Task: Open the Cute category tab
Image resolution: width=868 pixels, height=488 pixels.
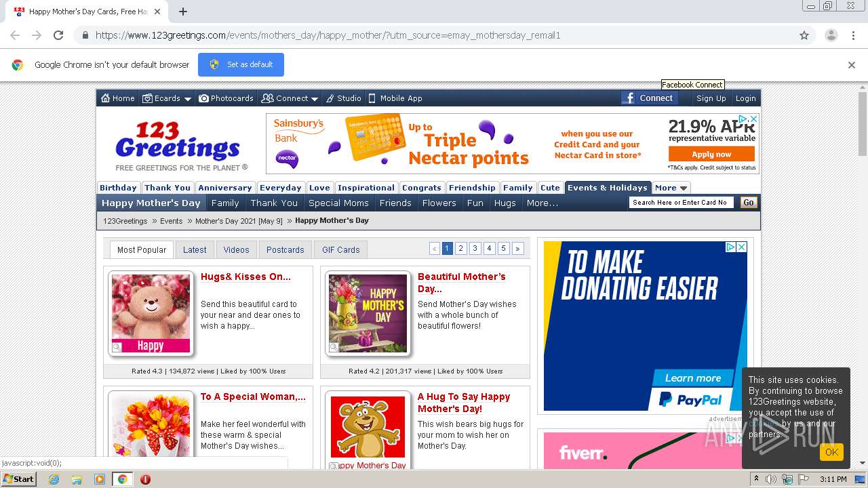Action: pos(550,188)
